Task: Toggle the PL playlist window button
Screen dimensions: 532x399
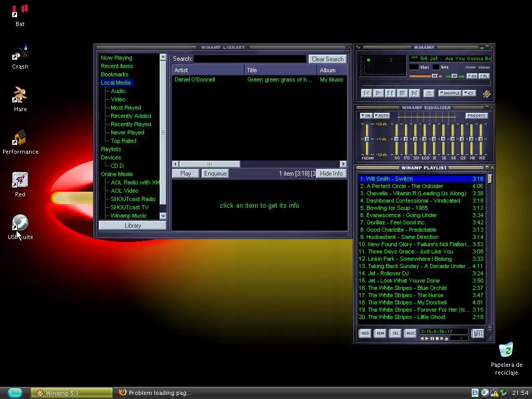Action: pyautogui.click(x=484, y=76)
